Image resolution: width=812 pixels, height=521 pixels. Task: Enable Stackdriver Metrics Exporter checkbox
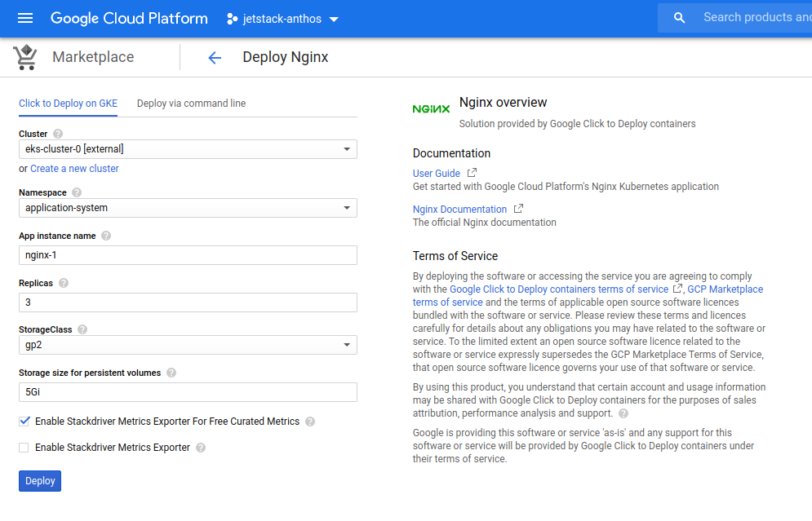pyautogui.click(x=24, y=448)
